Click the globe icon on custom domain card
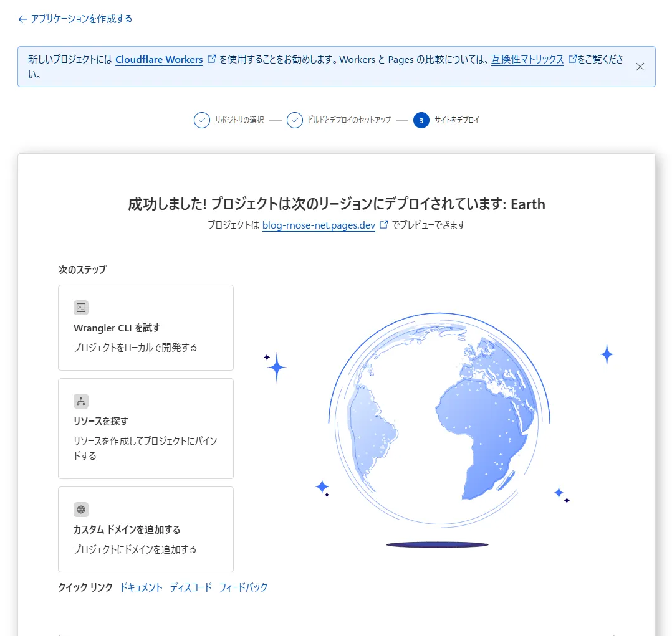The width and height of the screenshot is (672, 636). click(x=80, y=510)
